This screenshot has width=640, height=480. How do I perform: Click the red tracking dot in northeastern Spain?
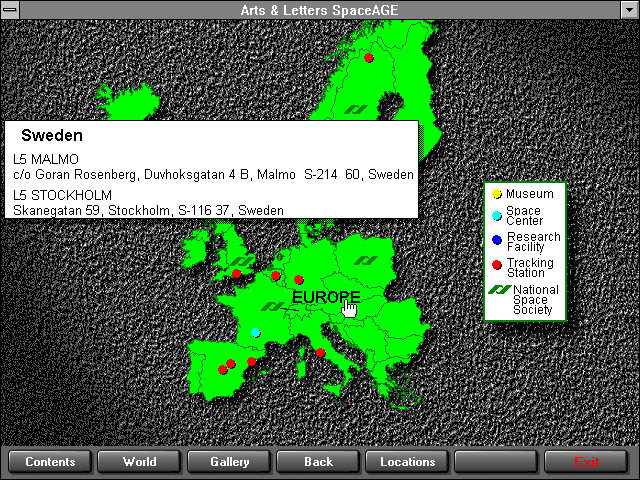pyautogui.click(x=251, y=361)
